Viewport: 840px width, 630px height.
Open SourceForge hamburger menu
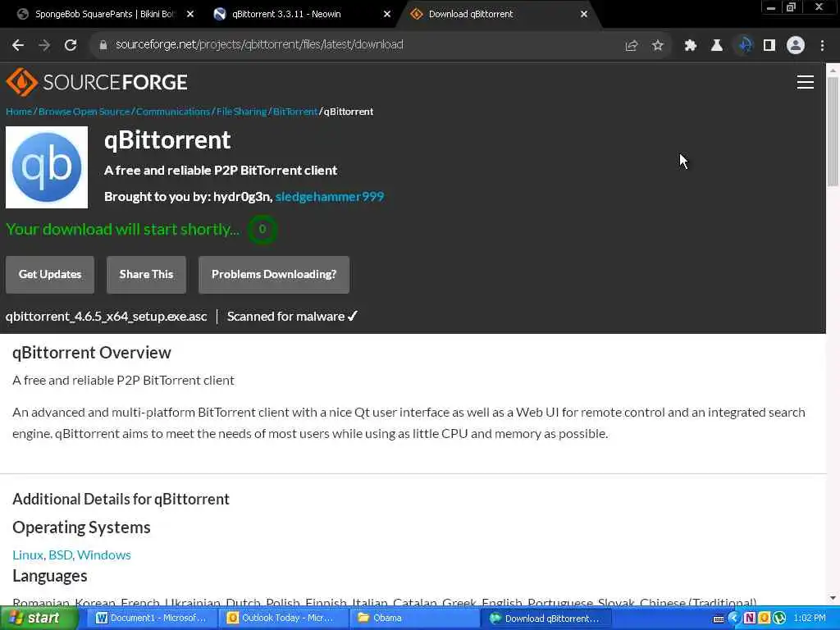806,82
